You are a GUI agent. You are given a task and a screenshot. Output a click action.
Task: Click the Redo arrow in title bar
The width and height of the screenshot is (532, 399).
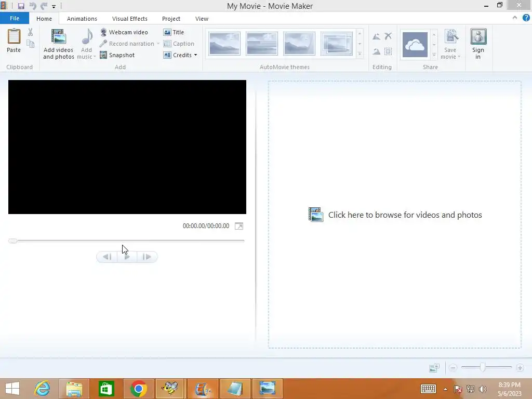click(44, 6)
